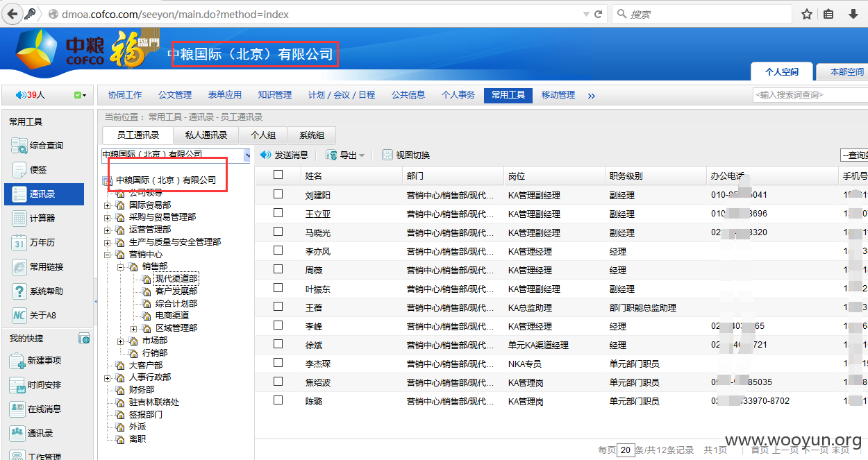868x460 pixels.
Task: Check the box for 马晓光
Action: 278,232
